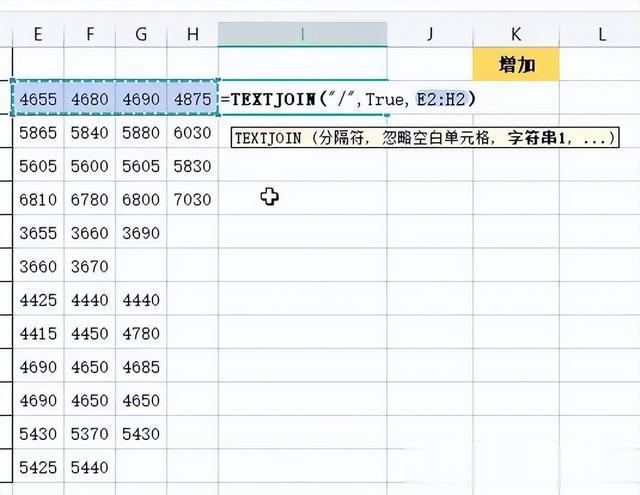The width and height of the screenshot is (640, 495).
Task: Select the 4650 cell in column G
Action: [x=141, y=400]
